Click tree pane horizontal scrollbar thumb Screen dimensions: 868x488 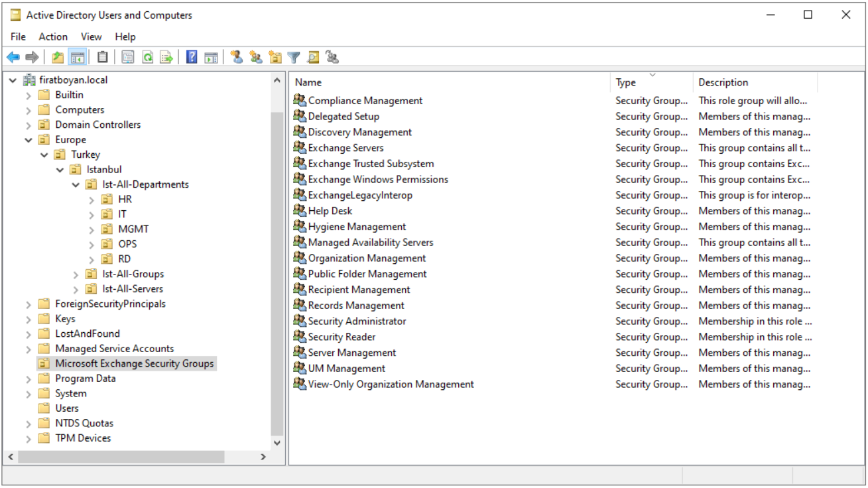click(x=121, y=457)
